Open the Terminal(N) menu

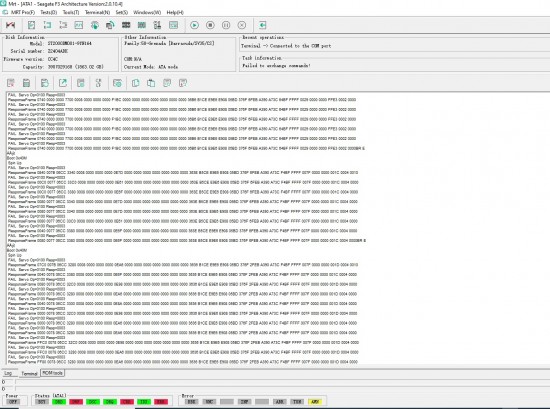[97, 12]
